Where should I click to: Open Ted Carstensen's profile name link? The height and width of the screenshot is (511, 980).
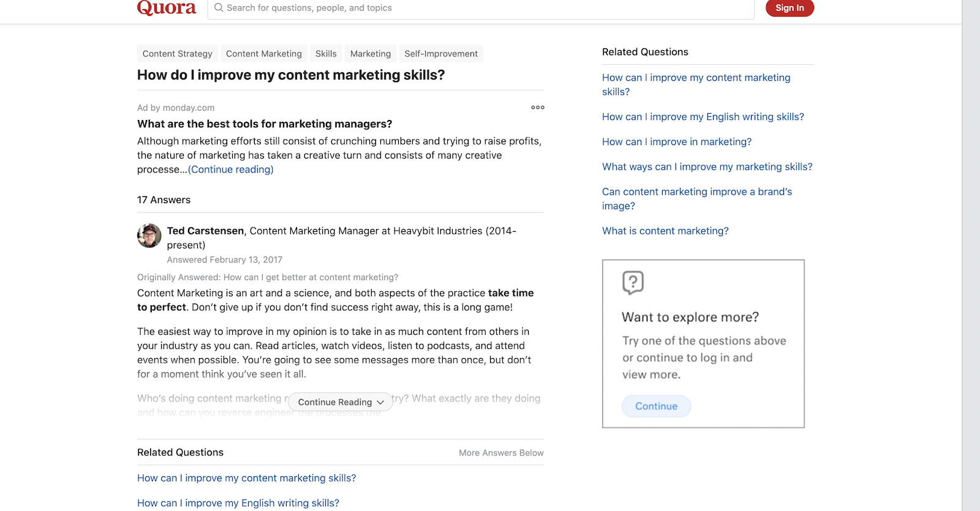click(x=205, y=231)
